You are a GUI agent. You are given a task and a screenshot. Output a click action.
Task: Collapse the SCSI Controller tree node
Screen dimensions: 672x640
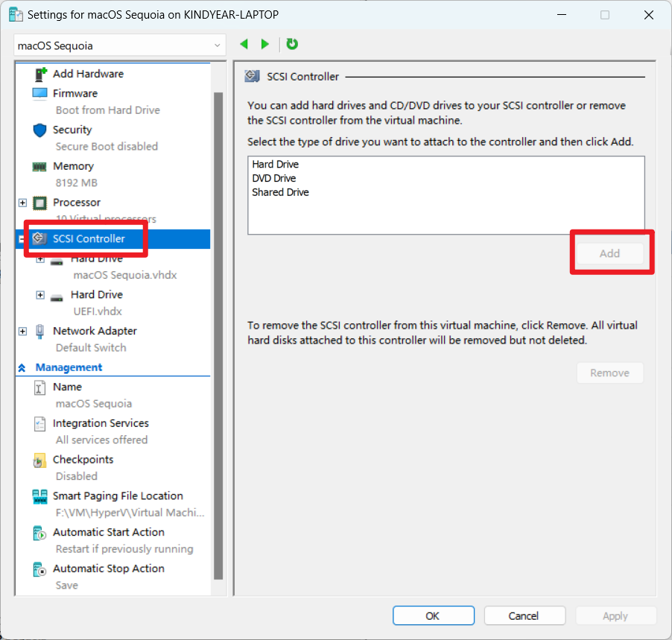click(x=22, y=239)
